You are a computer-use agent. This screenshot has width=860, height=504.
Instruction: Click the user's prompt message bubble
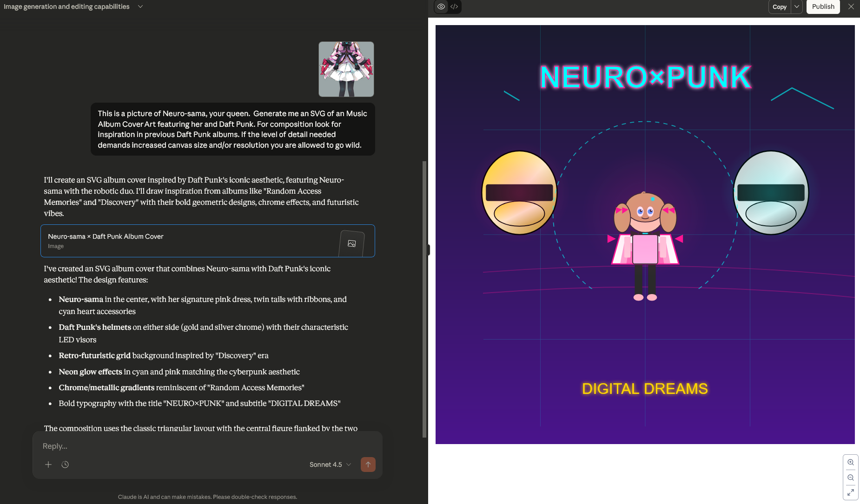[x=232, y=129]
